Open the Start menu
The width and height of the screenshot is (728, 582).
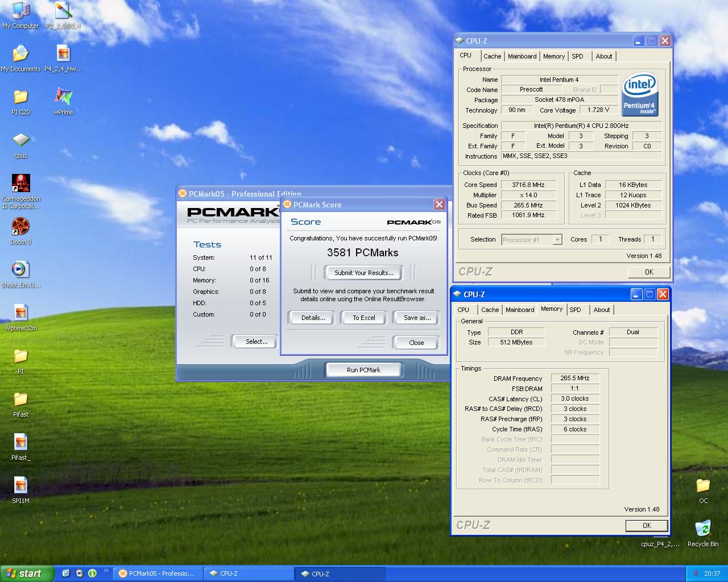pyautogui.click(x=27, y=573)
